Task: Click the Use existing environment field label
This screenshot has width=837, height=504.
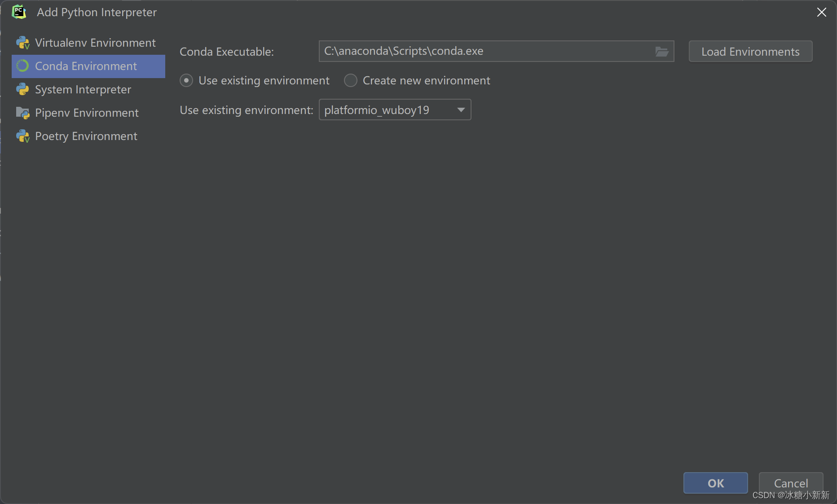Action: point(247,110)
